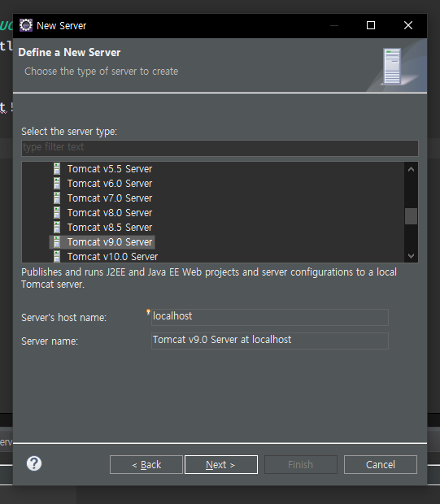This screenshot has width=440, height=504.
Task: Click the Tomcat v5.5 server icon
Action: 57,169
